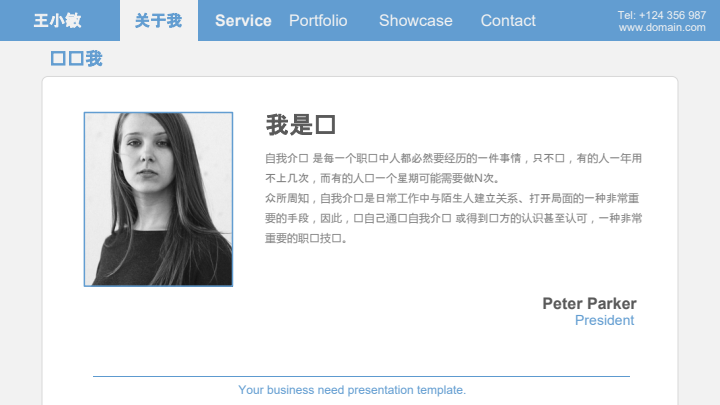Click the blue divider line above footer
The width and height of the screenshot is (720, 405).
[361, 376]
